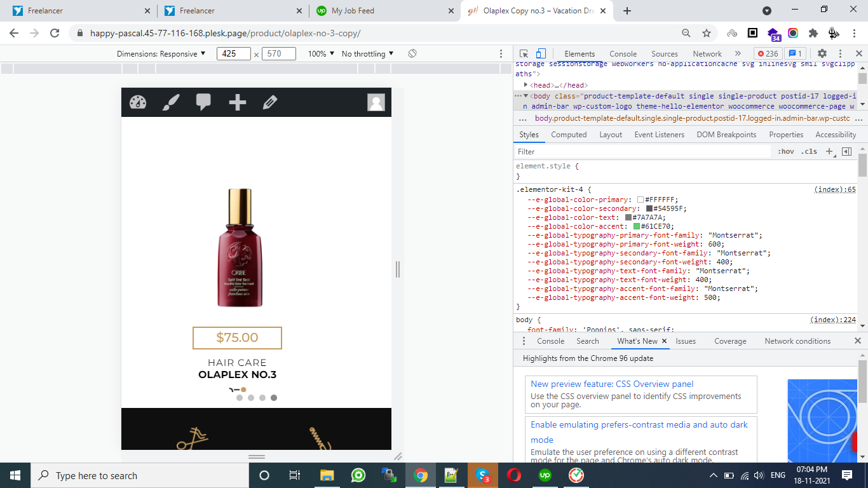Click the trident profile avatar icon
The height and width of the screenshot is (488, 868).
point(834,33)
